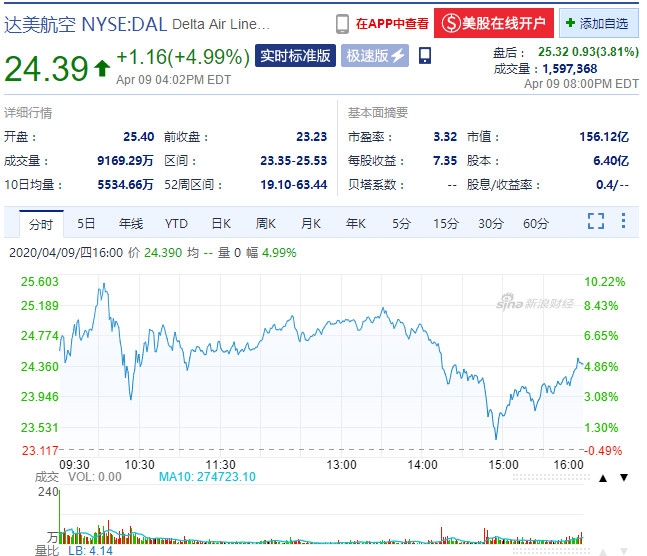This screenshot has height=556, width=647.
Task: Open the 周K weekly candlestick tab
Action: click(266, 223)
